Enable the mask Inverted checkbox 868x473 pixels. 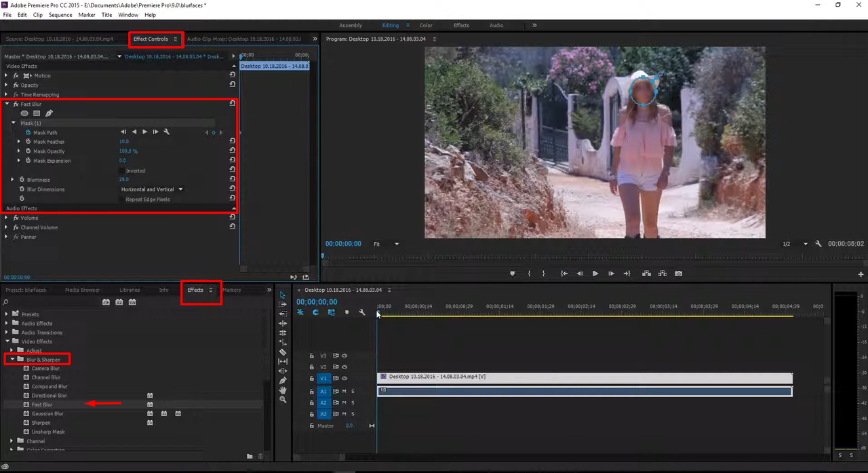(122, 170)
